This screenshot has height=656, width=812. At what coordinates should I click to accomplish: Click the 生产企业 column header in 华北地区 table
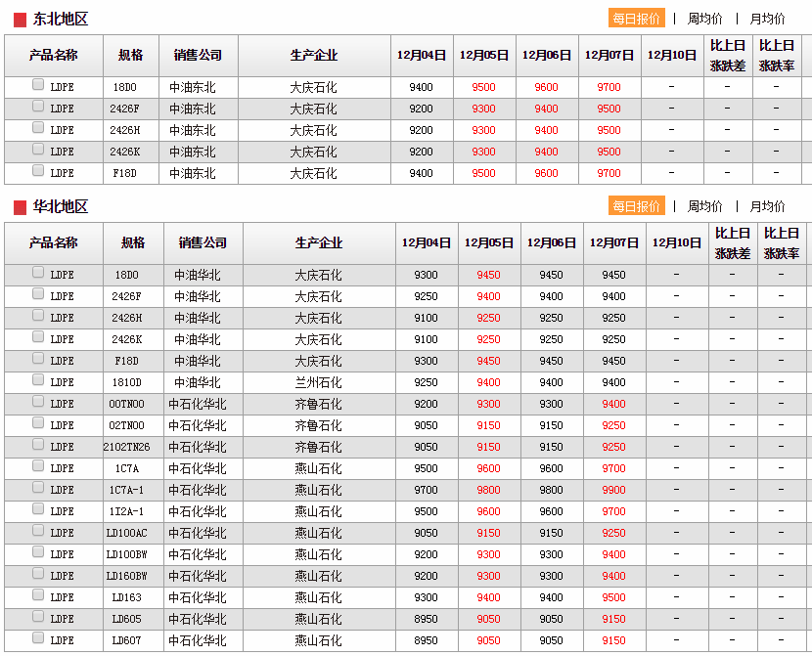tap(319, 243)
